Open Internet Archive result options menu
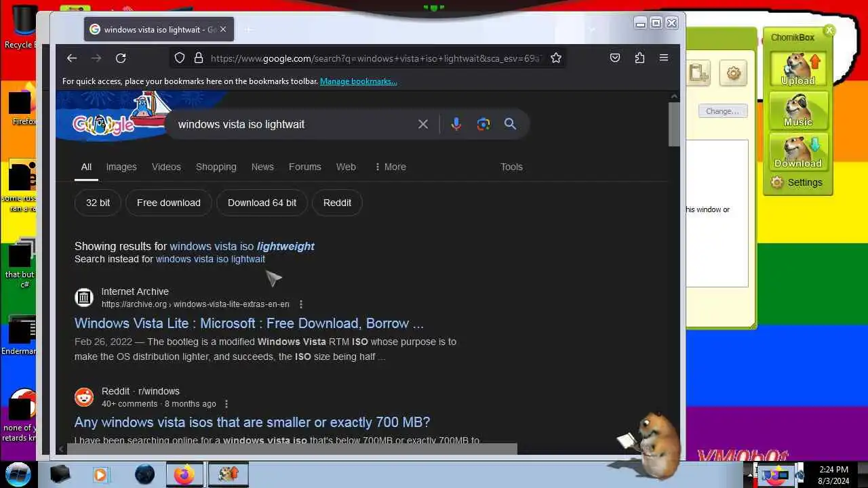The width and height of the screenshot is (868, 488). point(301,304)
